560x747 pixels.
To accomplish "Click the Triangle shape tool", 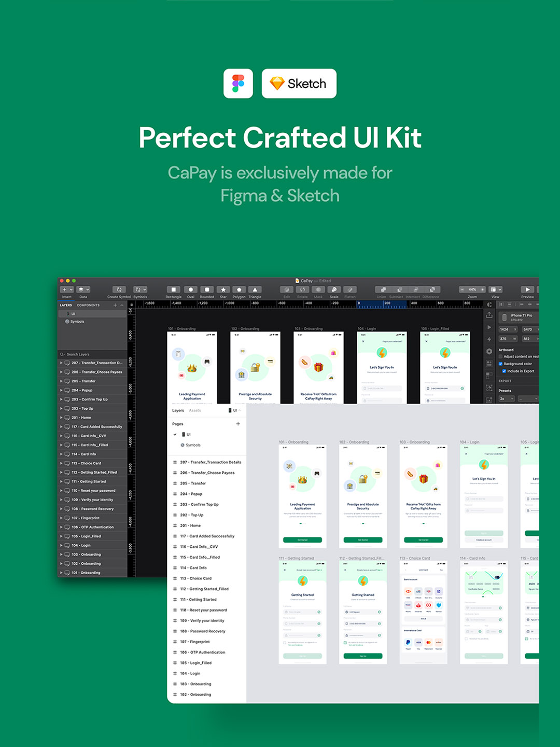I will tap(255, 290).
